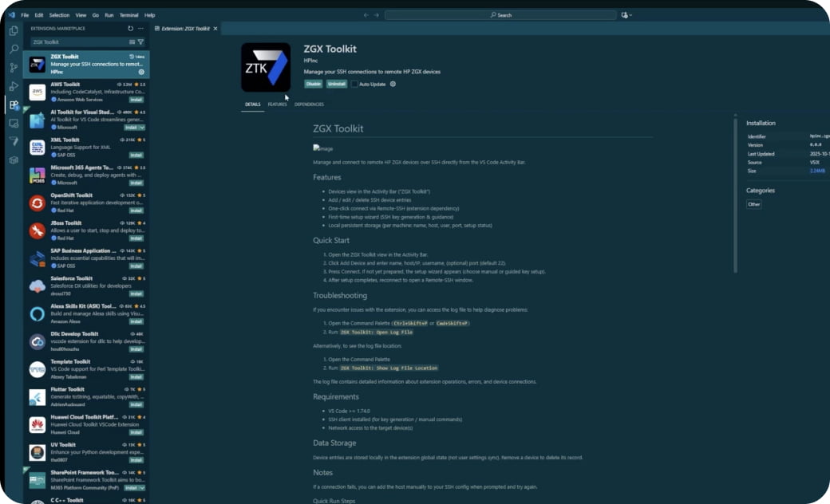Screen dimensions: 830x504
Task: Install the AWS Toolkit extension
Action: 136,100
